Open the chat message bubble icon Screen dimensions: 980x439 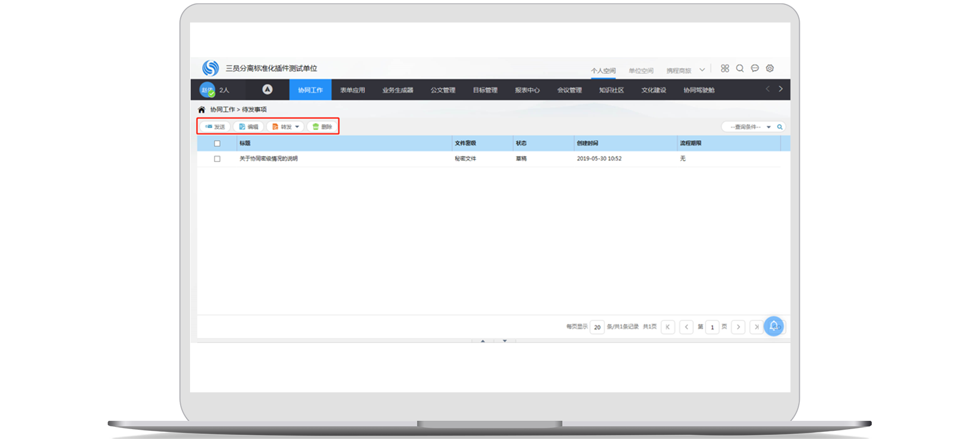coord(755,69)
